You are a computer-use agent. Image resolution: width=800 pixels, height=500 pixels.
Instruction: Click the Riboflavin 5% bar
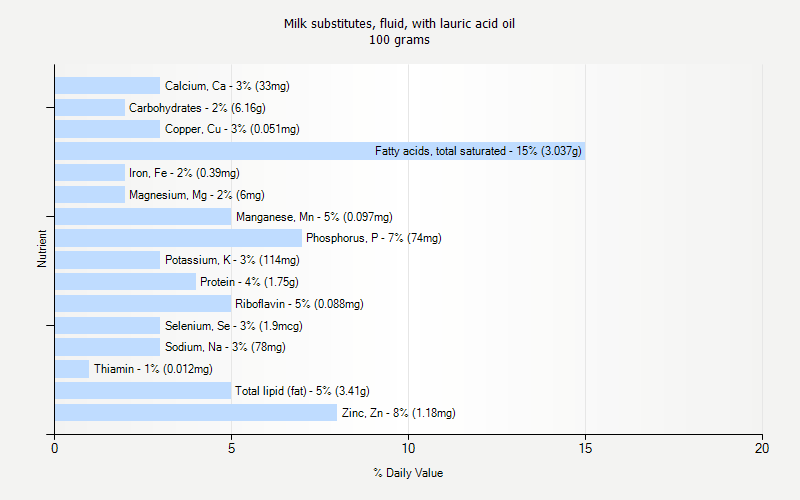pyautogui.click(x=143, y=303)
